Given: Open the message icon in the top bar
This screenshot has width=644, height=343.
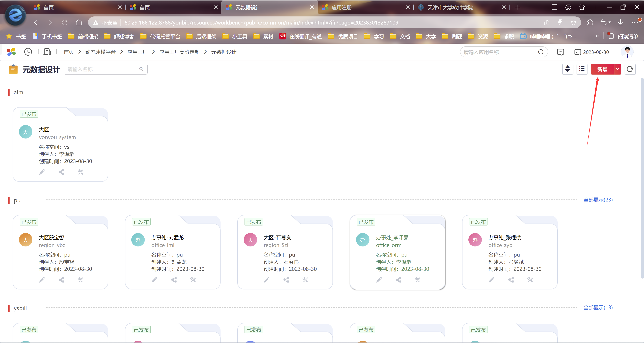Looking at the screenshot, I should click(x=560, y=52).
